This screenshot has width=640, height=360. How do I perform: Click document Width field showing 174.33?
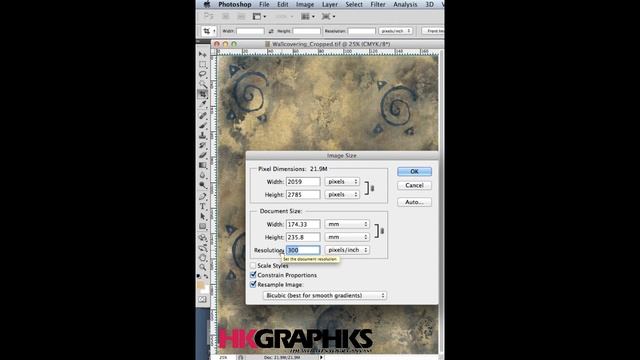303,224
